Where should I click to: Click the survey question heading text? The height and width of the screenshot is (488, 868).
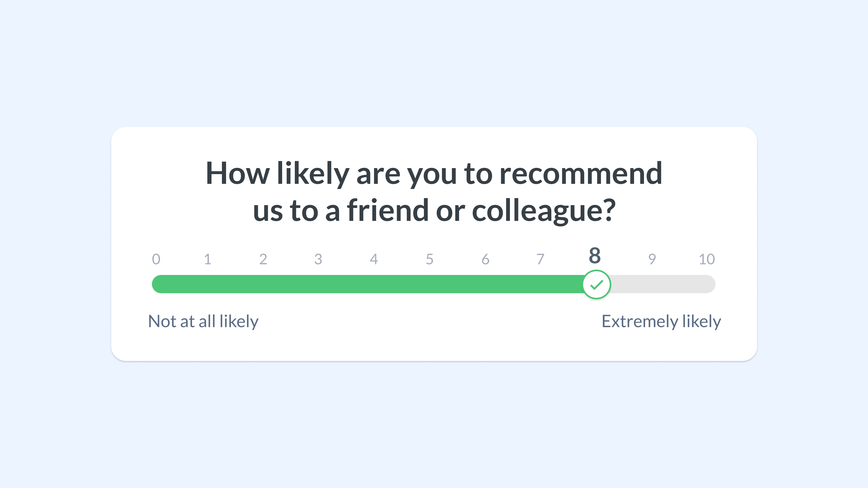pyautogui.click(x=434, y=192)
